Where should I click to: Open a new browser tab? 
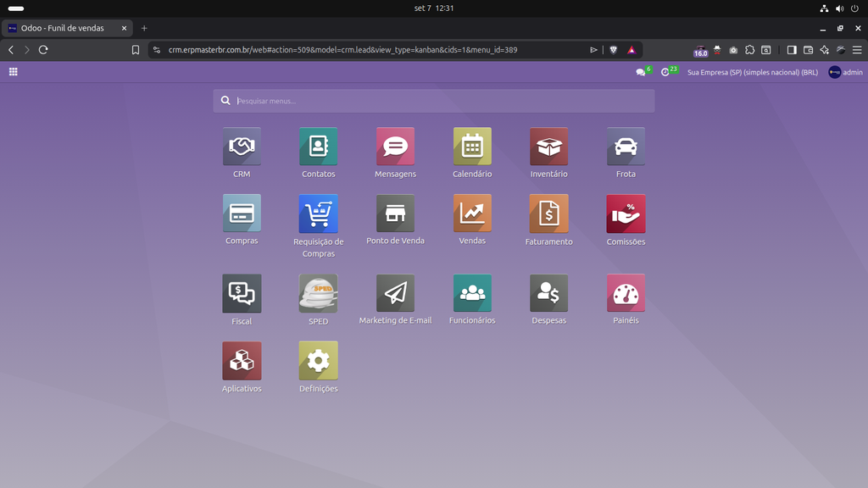[144, 28]
